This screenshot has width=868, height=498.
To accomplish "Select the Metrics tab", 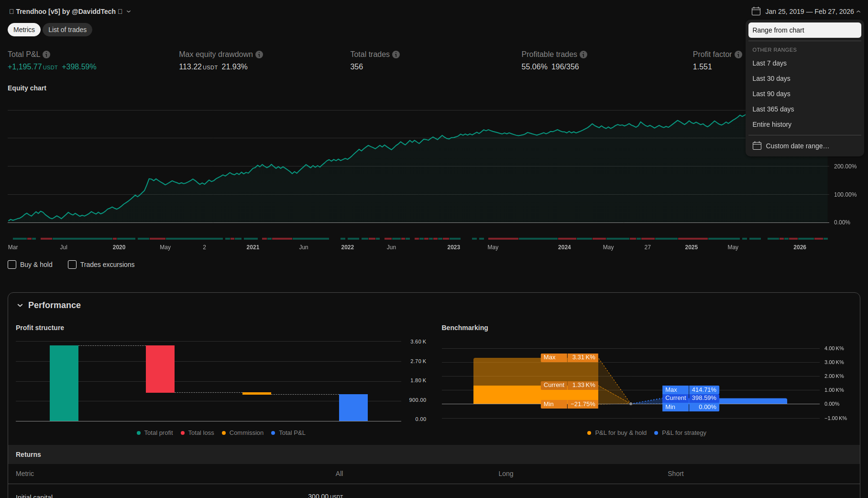I will [24, 30].
